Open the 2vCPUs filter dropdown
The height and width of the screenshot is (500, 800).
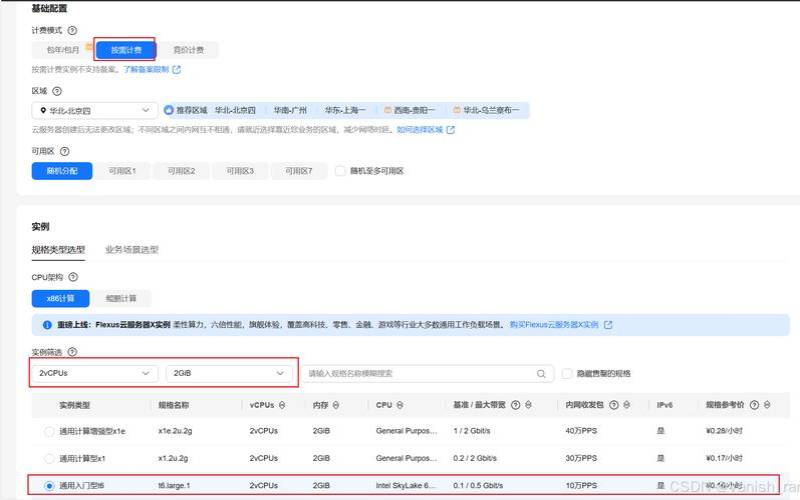pos(95,373)
